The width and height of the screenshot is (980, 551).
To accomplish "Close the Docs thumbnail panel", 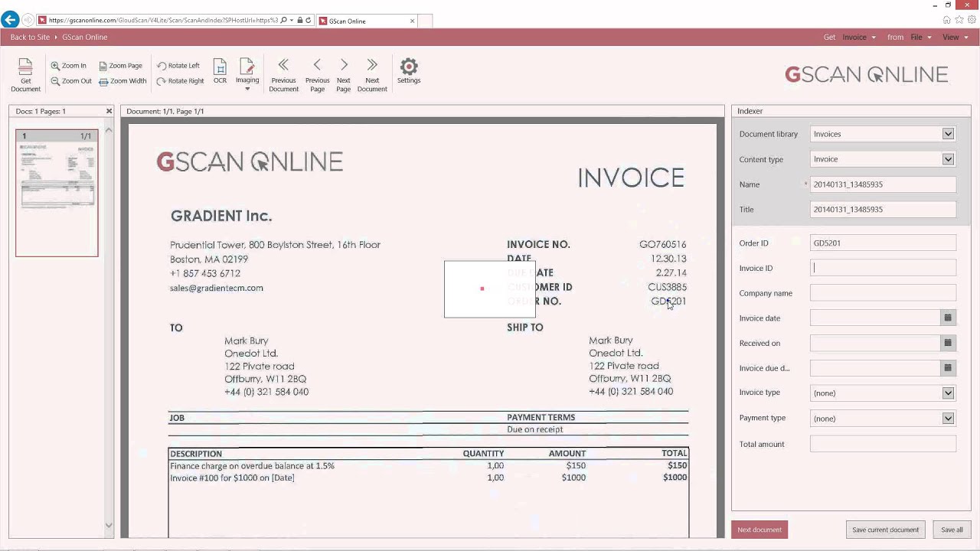I will tap(109, 111).
